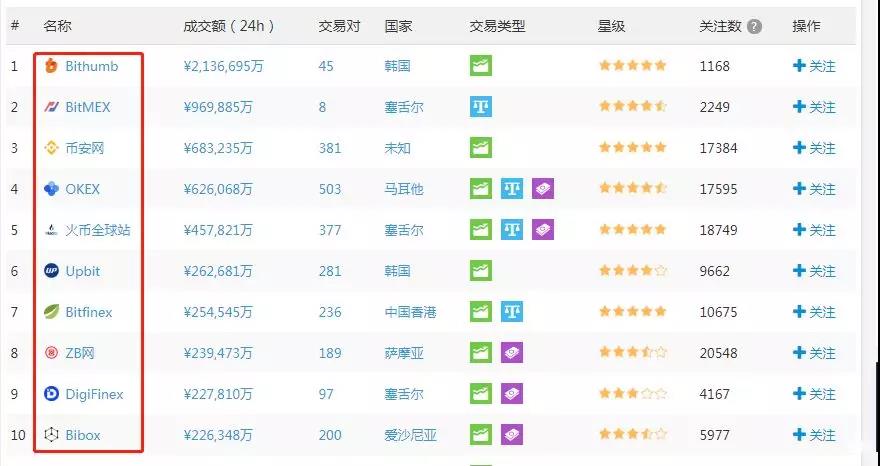
Task: Open the Bitfinex exchange link
Action: tap(89, 312)
